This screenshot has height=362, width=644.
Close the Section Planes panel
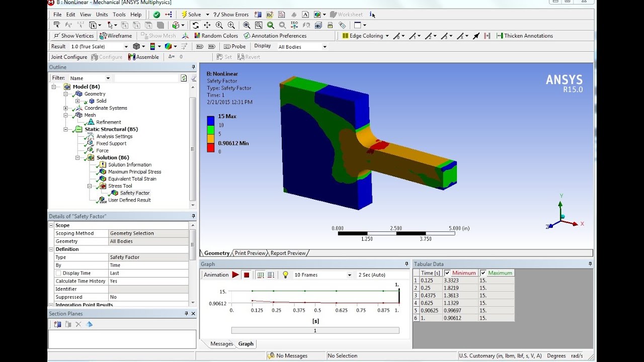tap(193, 314)
